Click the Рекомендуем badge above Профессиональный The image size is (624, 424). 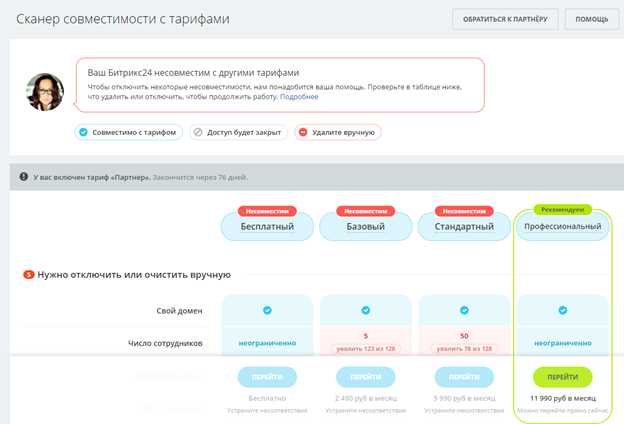coord(562,209)
